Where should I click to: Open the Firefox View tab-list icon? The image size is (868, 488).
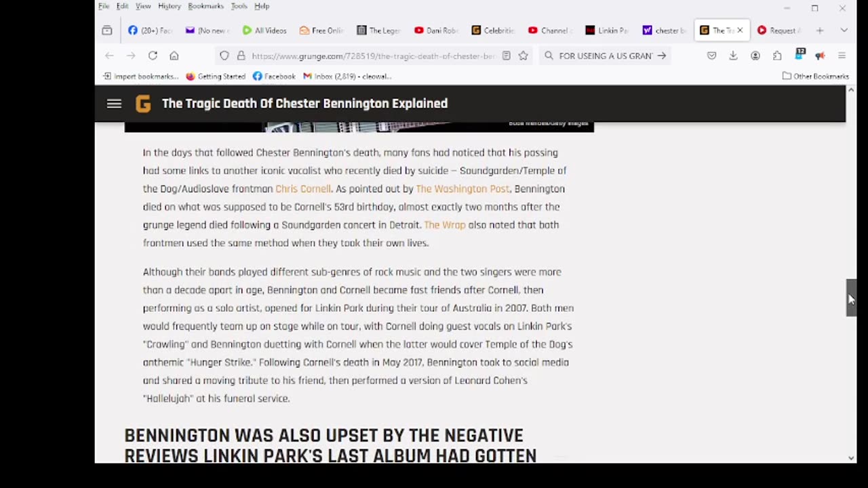(107, 30)
